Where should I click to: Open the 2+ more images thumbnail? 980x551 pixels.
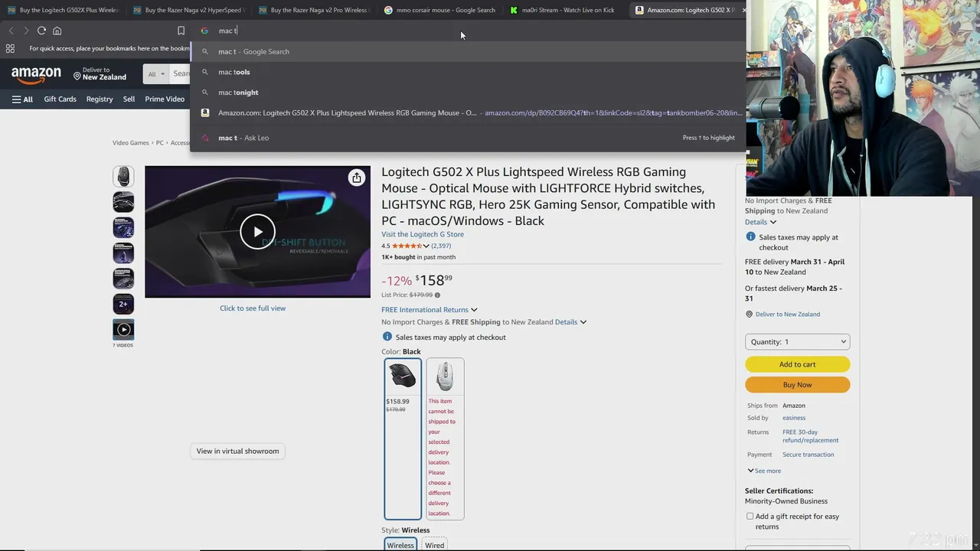pos(123,304)
